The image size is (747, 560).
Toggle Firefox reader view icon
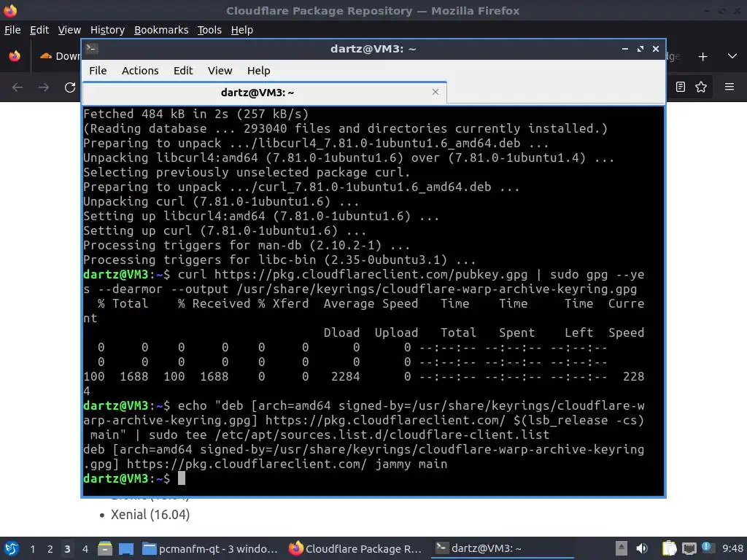(x=681, y=87)
